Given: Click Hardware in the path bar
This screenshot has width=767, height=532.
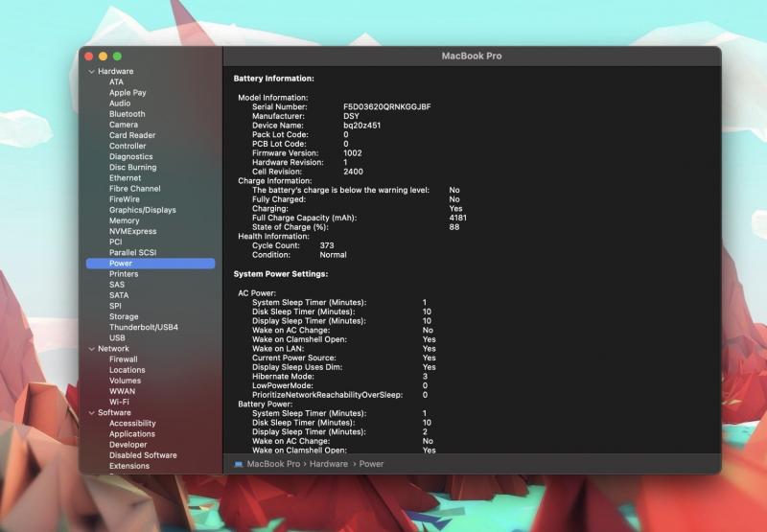Looking at the screenshot, I should coord(329,464).
